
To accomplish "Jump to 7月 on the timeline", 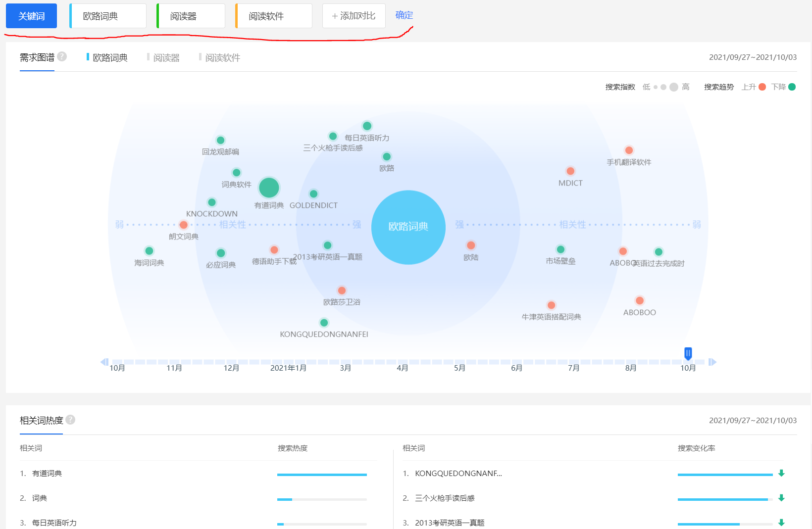I will (x=574, y=368).
